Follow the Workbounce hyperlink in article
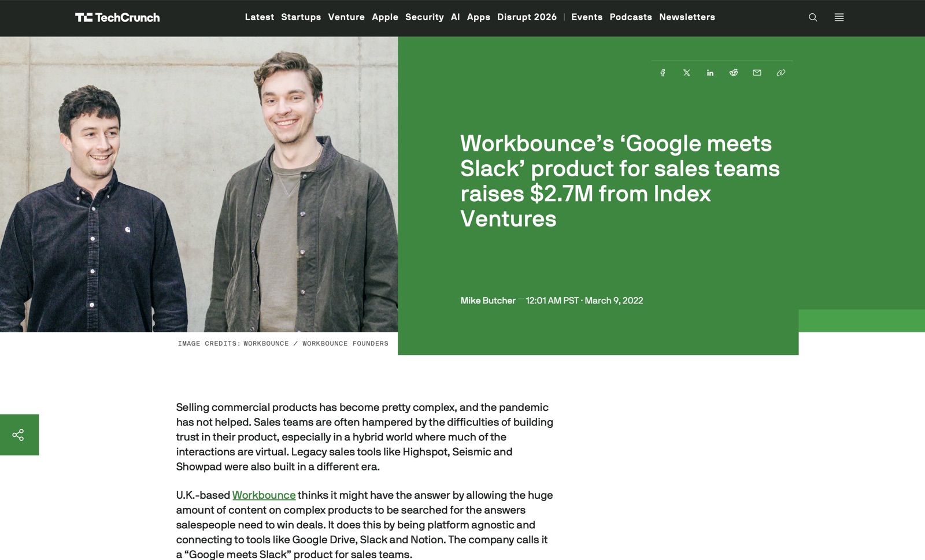The image size is (925, 560). 264,495
